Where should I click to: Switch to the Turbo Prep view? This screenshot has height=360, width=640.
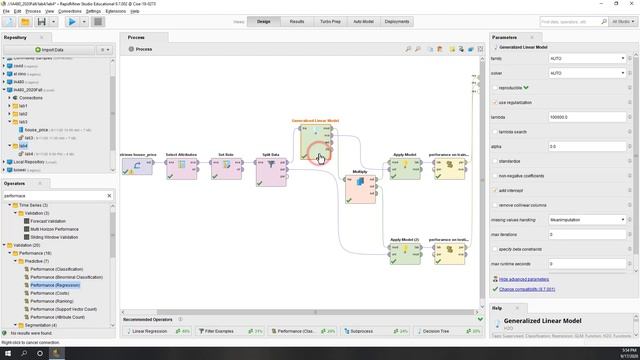tap(330, 22)
